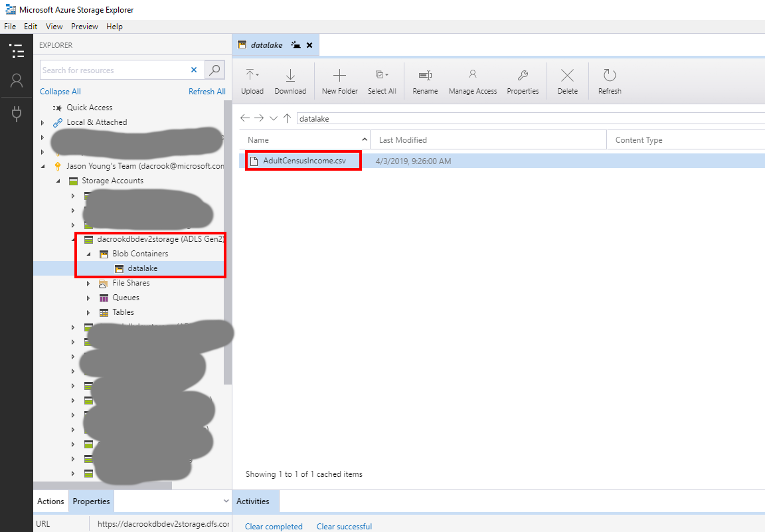Open the Help menu
This screenshot has width=765, height=532.
pyautogui.click(x=114, y=27)
